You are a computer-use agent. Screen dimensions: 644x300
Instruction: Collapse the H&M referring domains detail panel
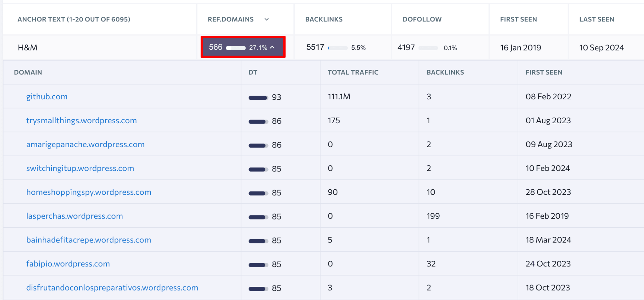pos(272,47)
